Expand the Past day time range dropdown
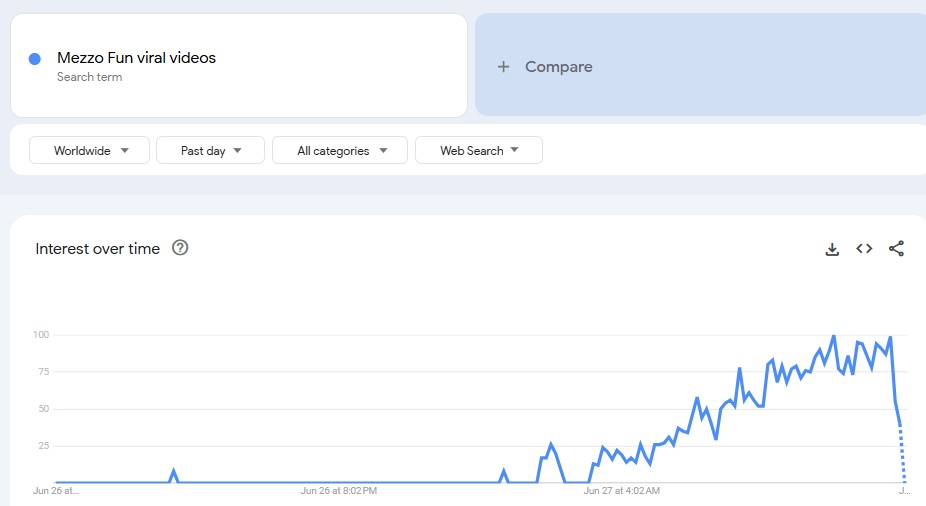The height and width of the screenshot is (506, 926). click(210, 151)
